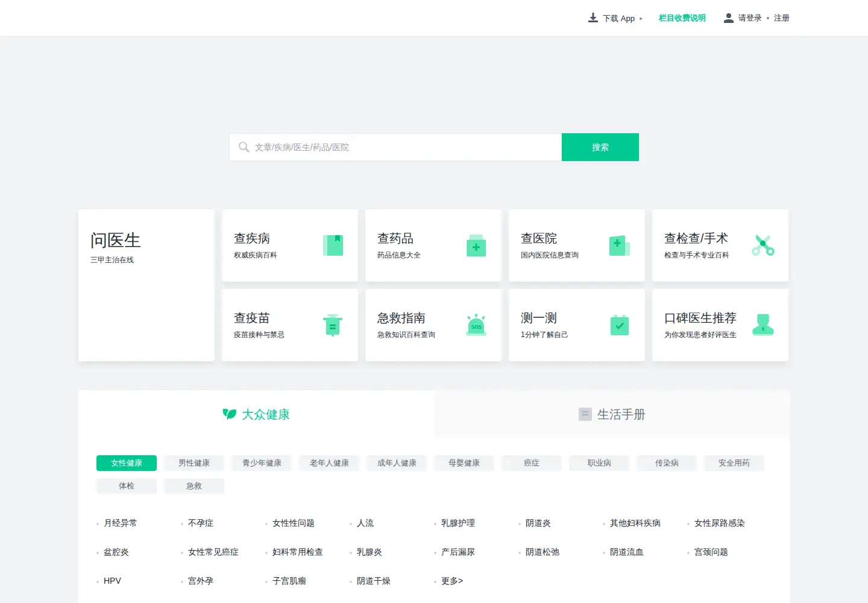Image resolution: width=868 pixels, height=603 pixels.
Task: Click the user avatar icon beside 请登录
Action: [729, 18]
